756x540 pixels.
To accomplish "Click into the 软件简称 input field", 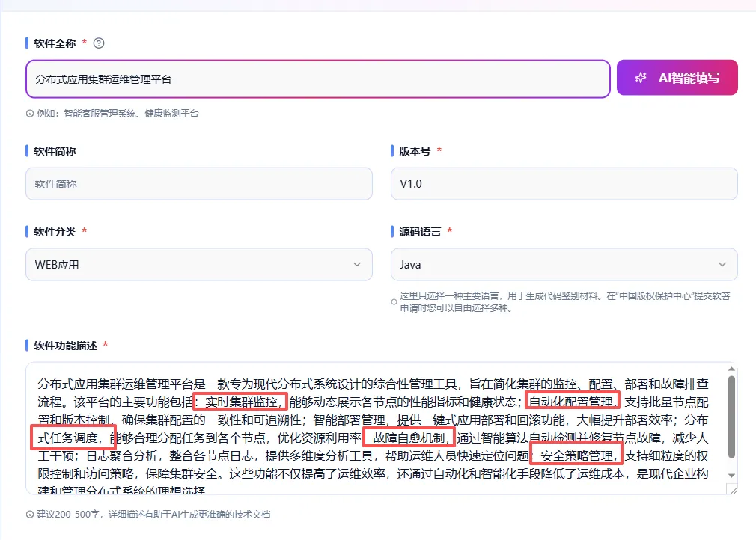I will (198, 183).
